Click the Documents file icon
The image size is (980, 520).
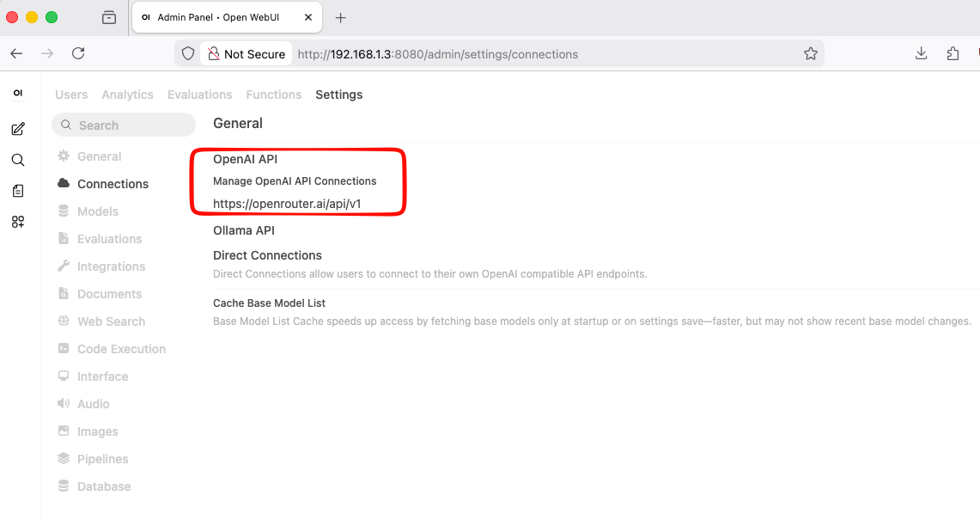coord(63,293)
